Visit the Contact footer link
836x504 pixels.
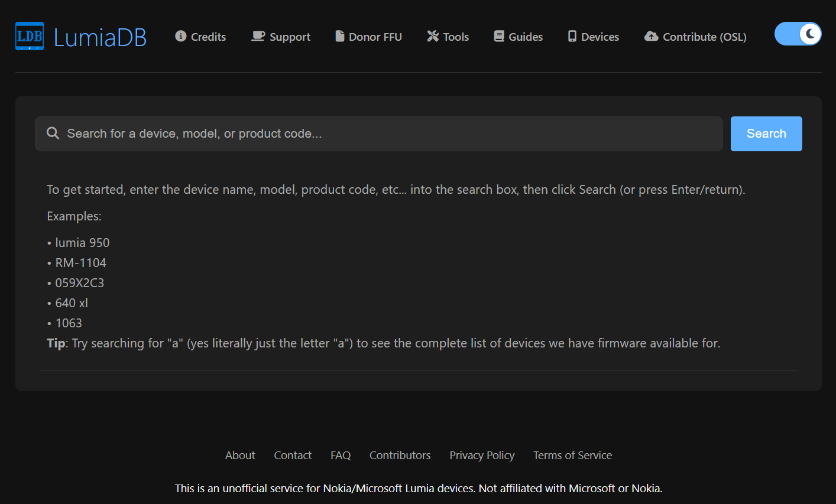293,456
